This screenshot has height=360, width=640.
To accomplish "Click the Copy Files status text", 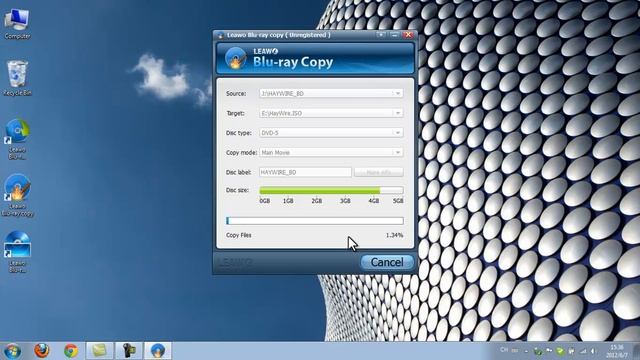I will [x=238, y=235].
